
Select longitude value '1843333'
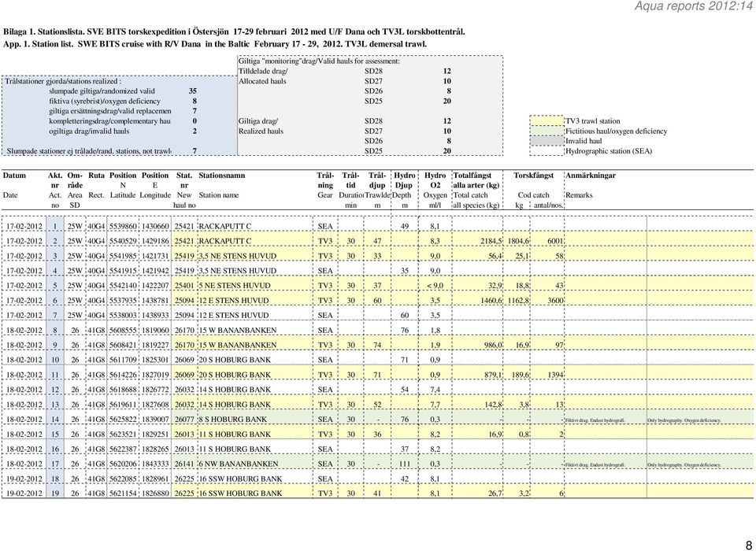155,464
